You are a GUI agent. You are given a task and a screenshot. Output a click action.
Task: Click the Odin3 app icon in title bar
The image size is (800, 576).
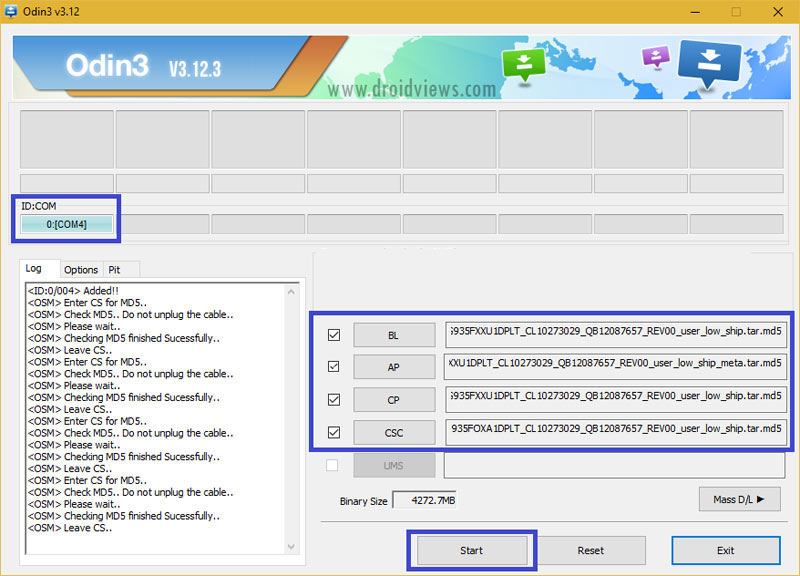(x=10, y=11)
